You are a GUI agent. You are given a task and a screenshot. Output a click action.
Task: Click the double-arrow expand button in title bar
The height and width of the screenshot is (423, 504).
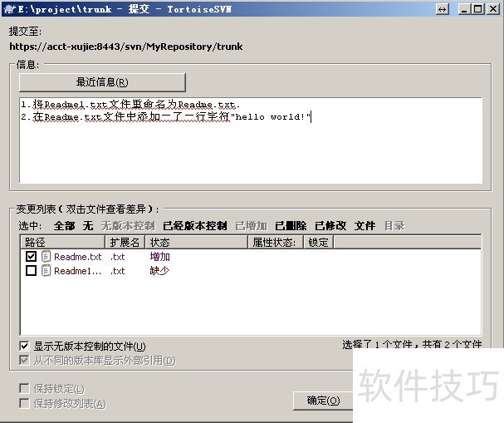coord(443,9)
